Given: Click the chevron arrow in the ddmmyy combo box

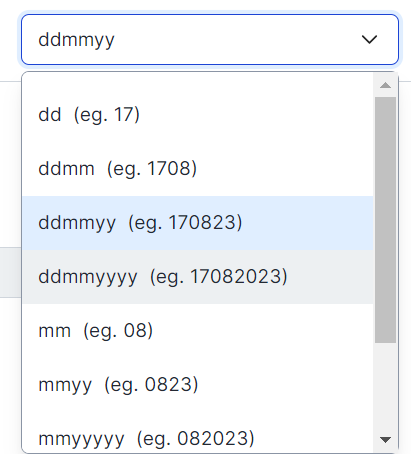Looking at the screenshot, I should 369,40.
